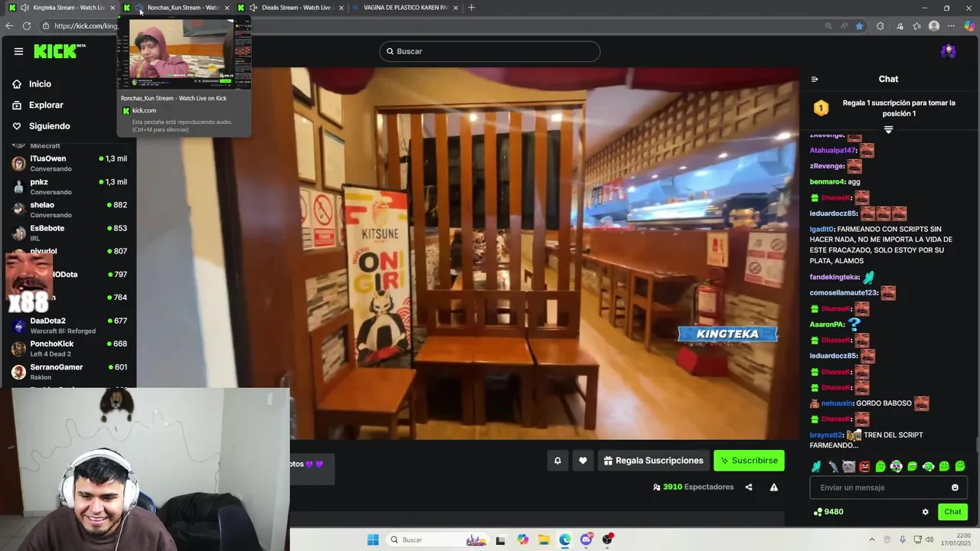Open File Explorer from the taskbar

544,540
